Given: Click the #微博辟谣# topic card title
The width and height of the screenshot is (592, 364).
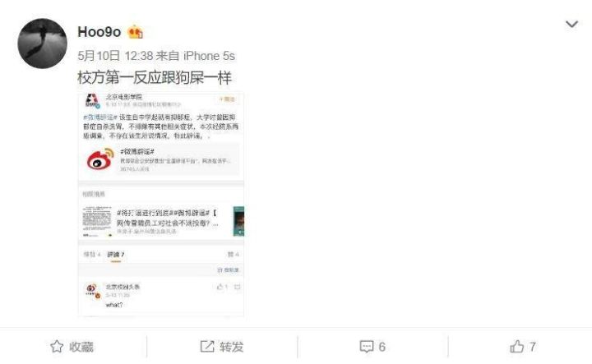Looking at the screenshot, I should (137, 152).
